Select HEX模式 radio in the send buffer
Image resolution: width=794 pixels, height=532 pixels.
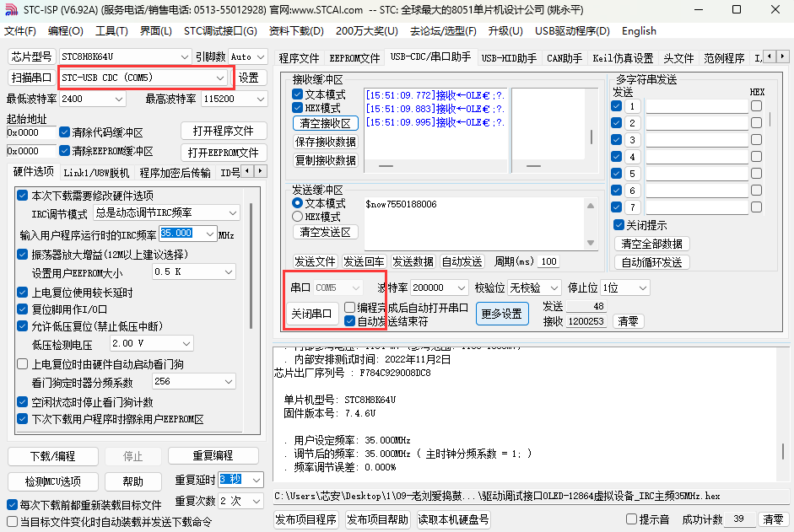coord(298,217)
